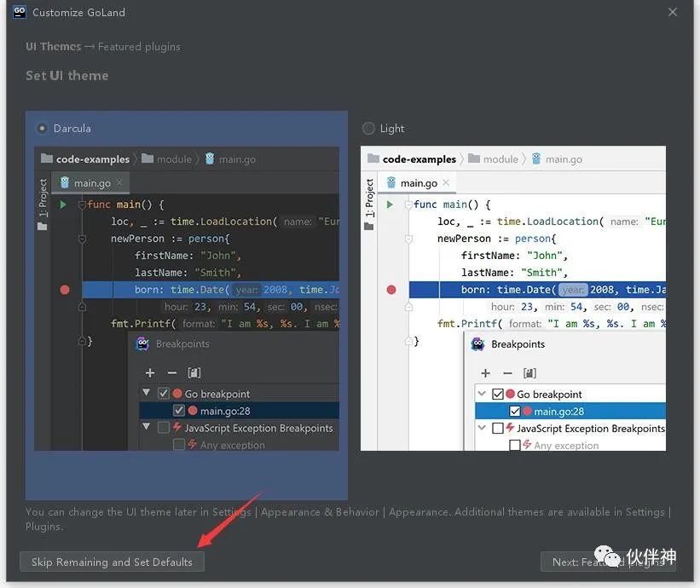Viewport: 700px width, 588px height.
Task: Open main.go tab in Light preview
Action: [418, 183]
